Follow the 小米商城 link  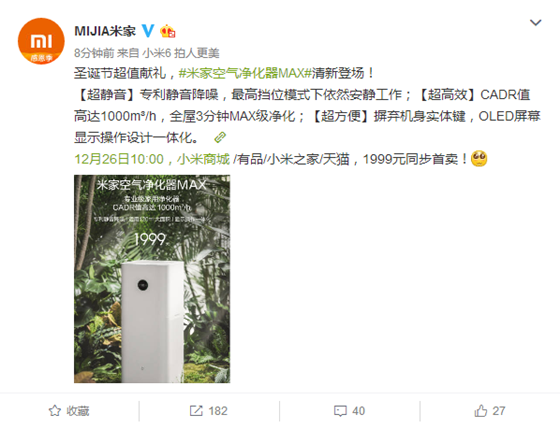pos(203,159)
